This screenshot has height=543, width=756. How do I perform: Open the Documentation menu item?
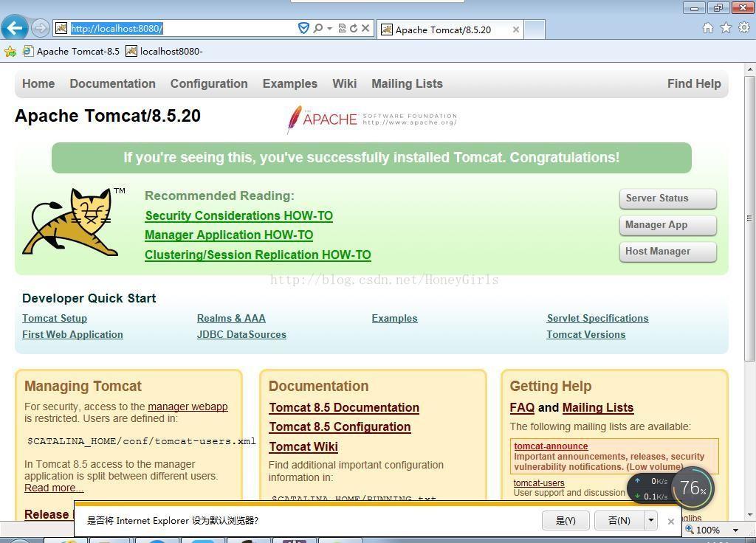[112, 83]
